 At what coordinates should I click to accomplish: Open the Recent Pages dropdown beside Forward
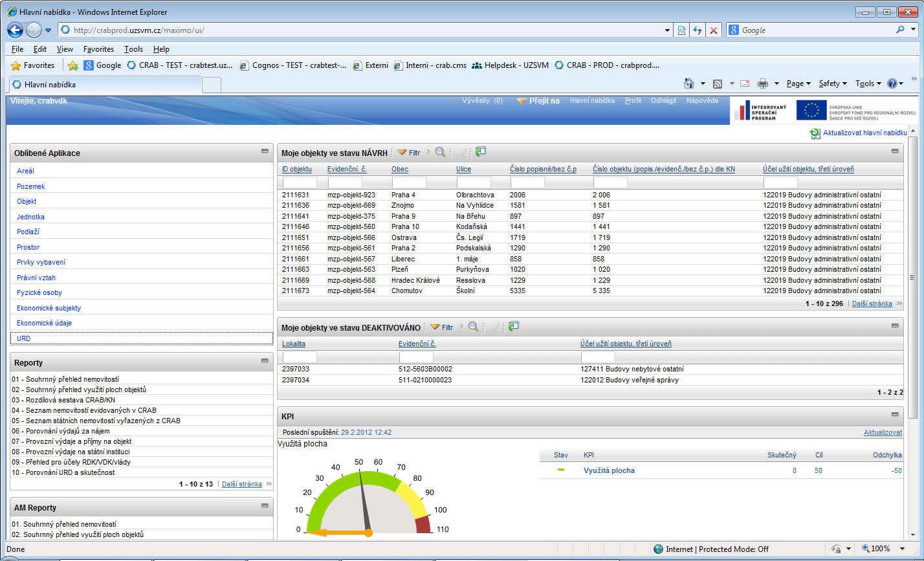(48, 30)
